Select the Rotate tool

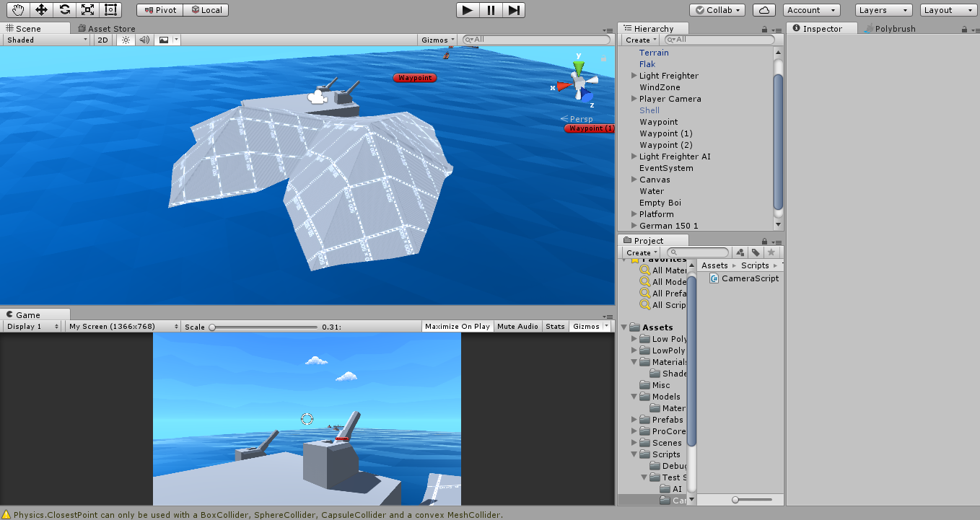(65, 9)
